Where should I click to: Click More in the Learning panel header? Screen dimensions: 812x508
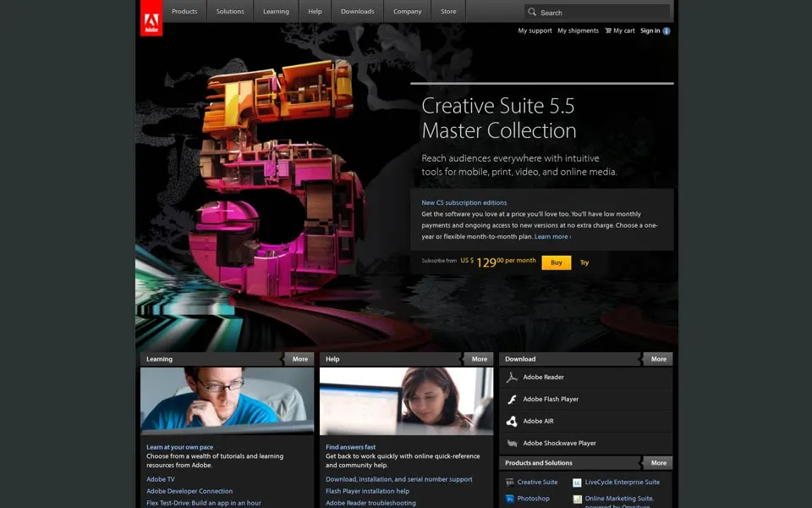coord(299,359)
